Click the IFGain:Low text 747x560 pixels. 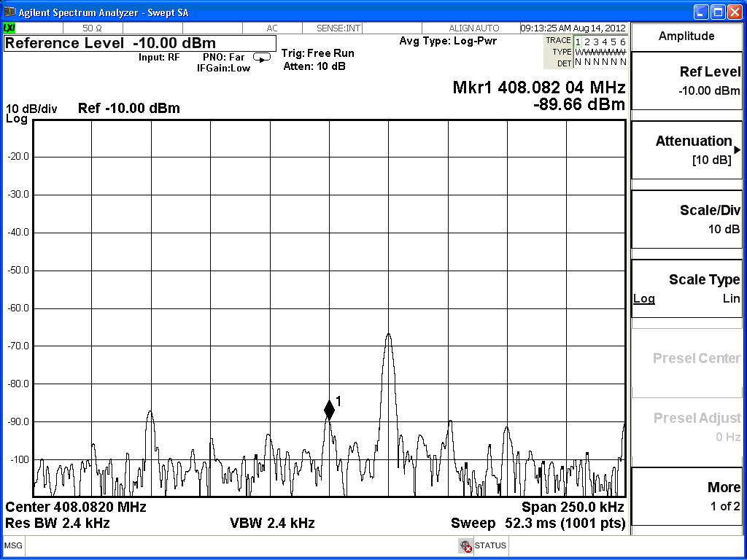pyautogui.click(x=223, y=68)
